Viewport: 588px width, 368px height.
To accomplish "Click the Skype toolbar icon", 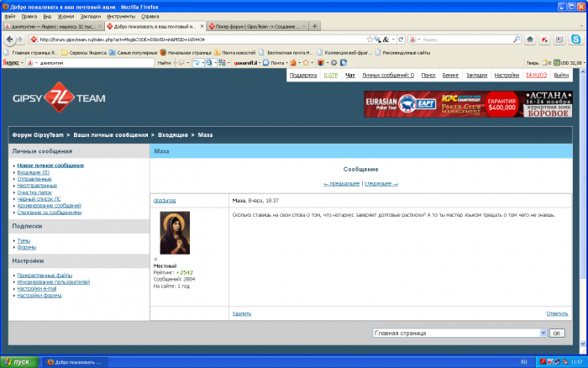I will click(575, 39).
